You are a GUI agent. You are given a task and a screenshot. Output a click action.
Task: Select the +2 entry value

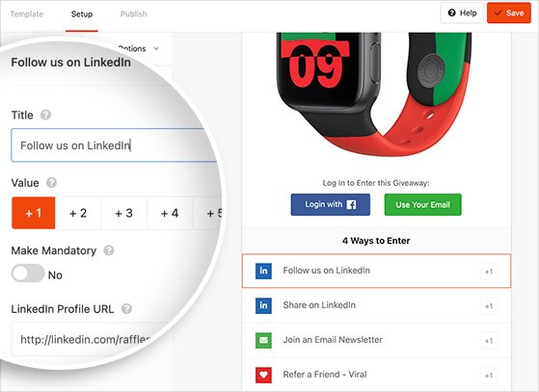pyautogui.click(x=78, y=213)
